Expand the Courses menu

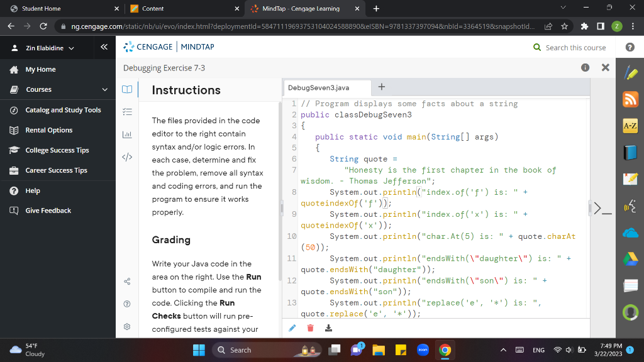pos(38,89)
